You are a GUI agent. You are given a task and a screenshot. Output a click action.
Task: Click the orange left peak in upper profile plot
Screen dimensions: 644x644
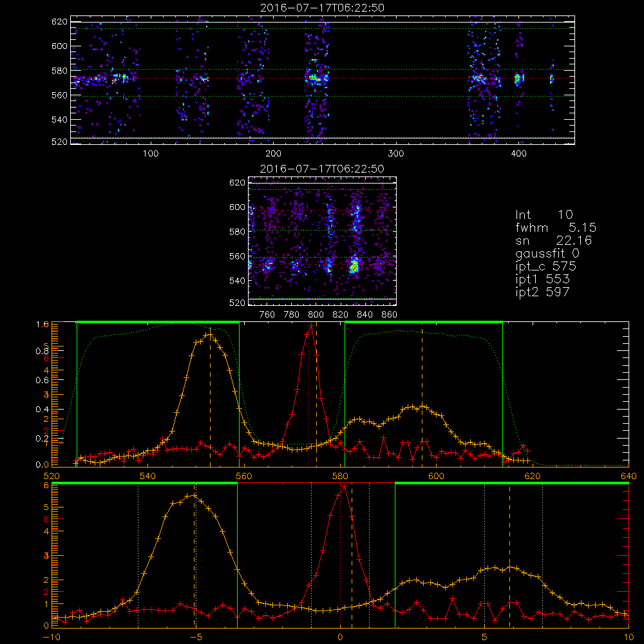(x=209, y=335)
